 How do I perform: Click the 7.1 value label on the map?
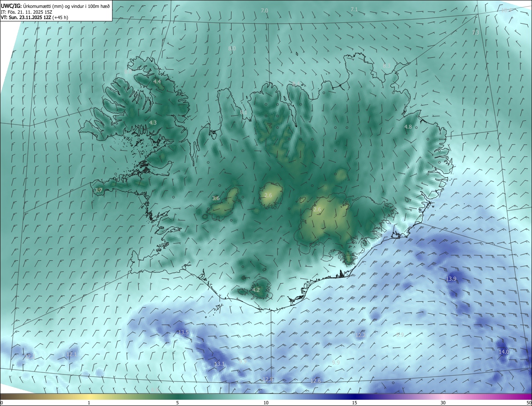354,9
